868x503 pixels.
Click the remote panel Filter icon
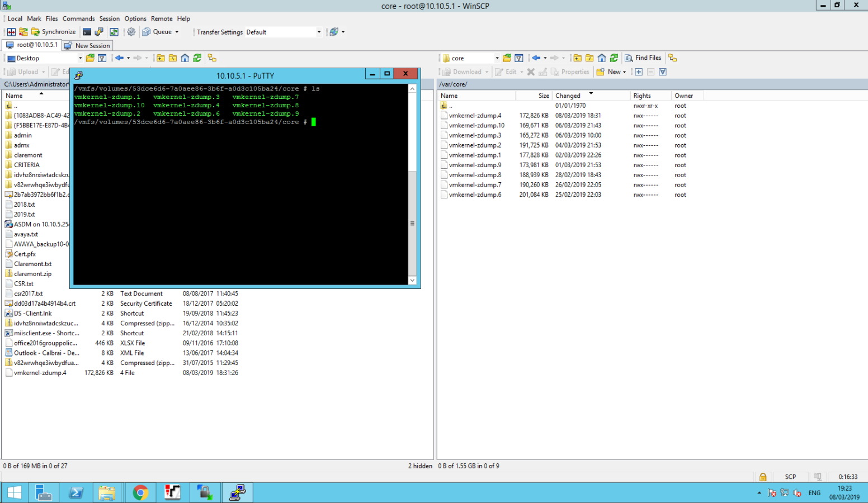coord(519,58)
